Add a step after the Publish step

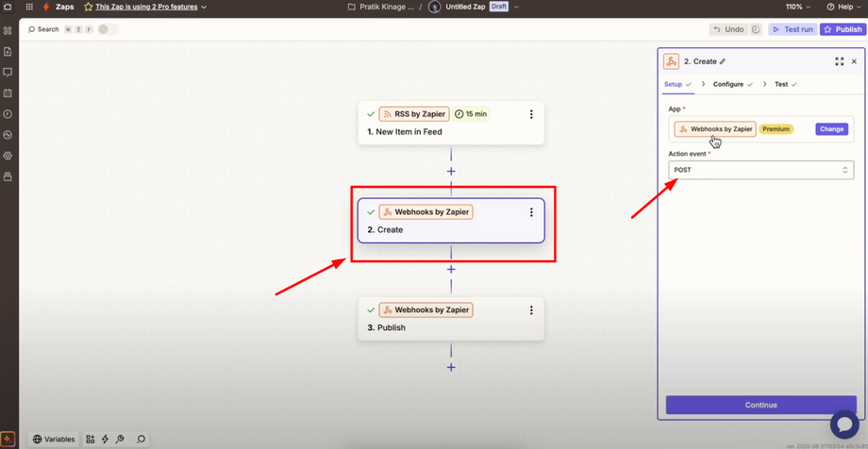point(451,367)
